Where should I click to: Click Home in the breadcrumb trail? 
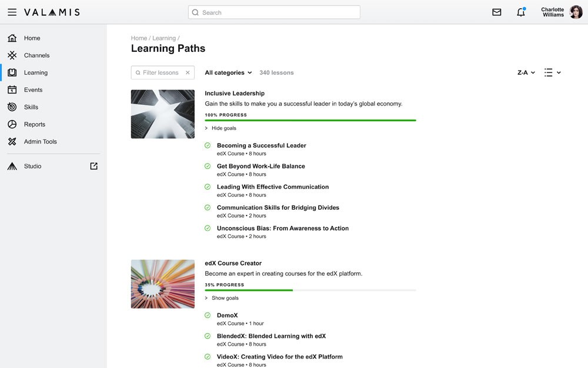pos(139,37)
